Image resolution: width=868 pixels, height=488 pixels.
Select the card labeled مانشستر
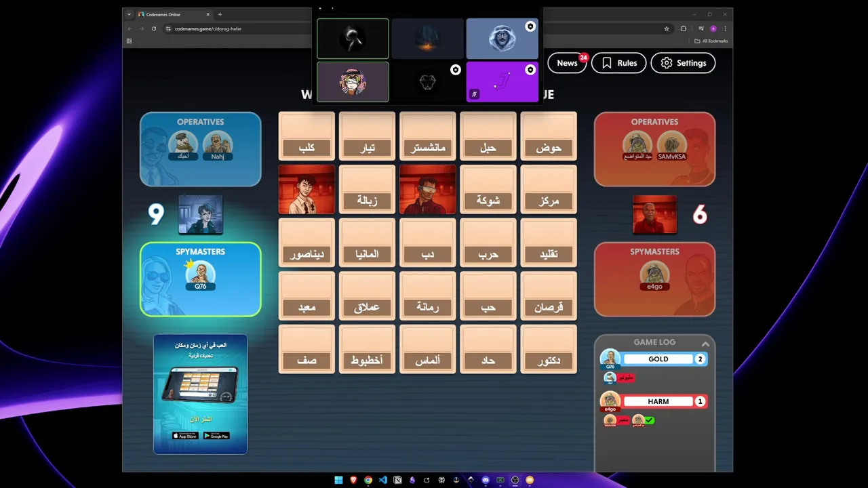tap(428, 136)
